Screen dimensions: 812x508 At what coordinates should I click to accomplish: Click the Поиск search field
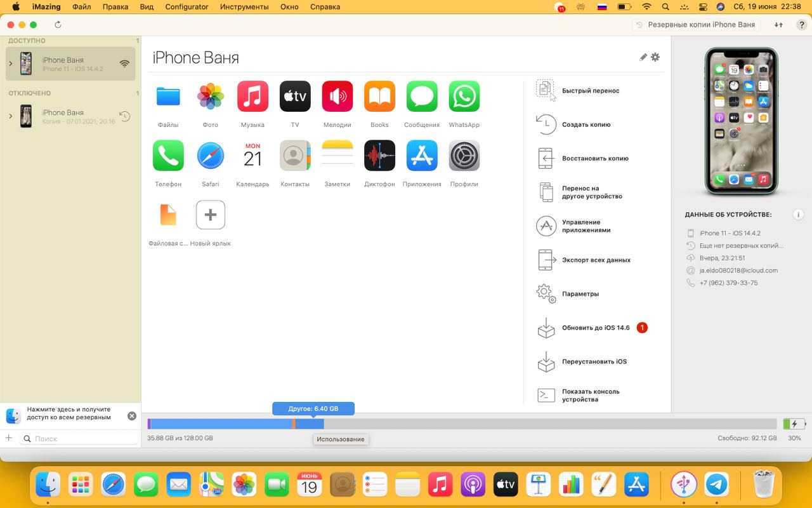pos(79,438)
